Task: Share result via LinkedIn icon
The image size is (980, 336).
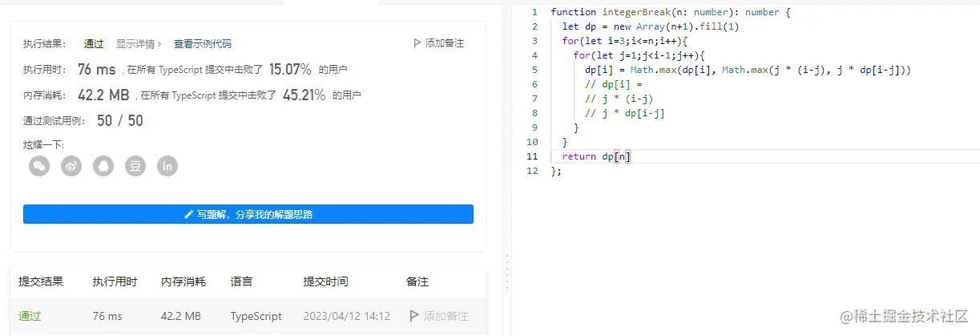Action: coord(167,166)
